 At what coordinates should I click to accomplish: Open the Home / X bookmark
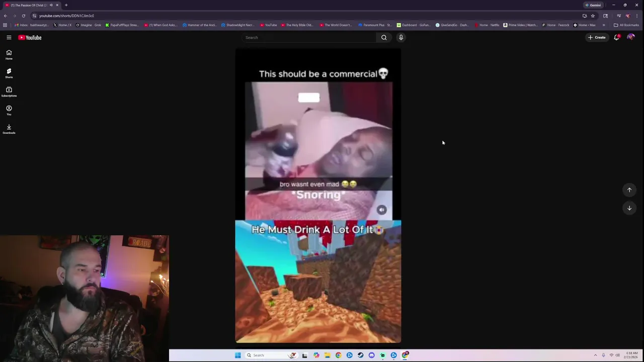(62, 25)
